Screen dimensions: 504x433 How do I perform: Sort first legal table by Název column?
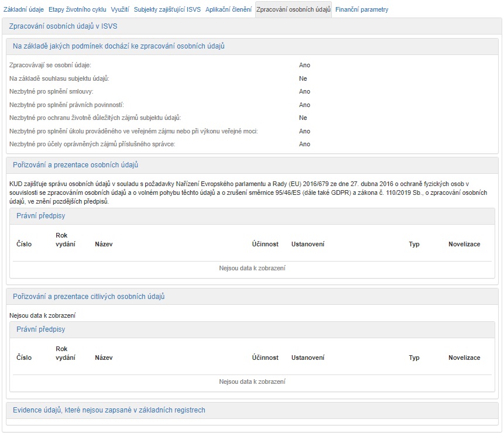[104, 244]
